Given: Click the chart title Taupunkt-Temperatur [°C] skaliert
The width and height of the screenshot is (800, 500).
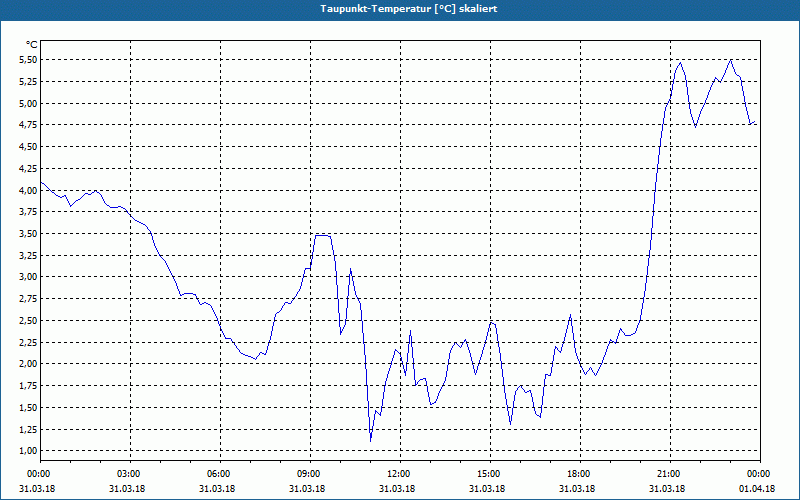Looking at the screenshot, I should 409,9.
